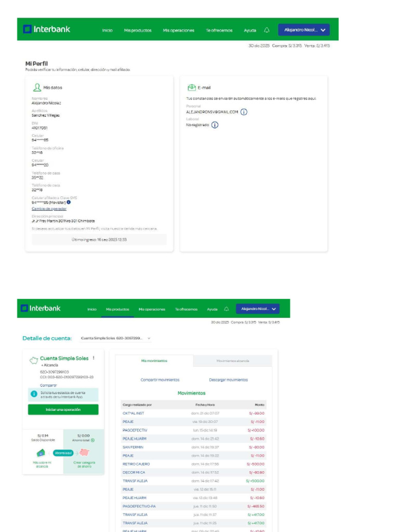Click the Ahorra aquí button

tap(63, 453)
